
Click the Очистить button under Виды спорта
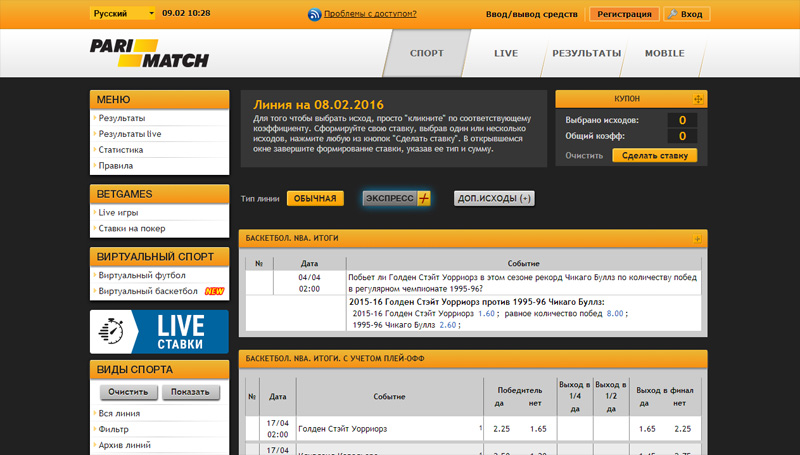pos(128,392)
